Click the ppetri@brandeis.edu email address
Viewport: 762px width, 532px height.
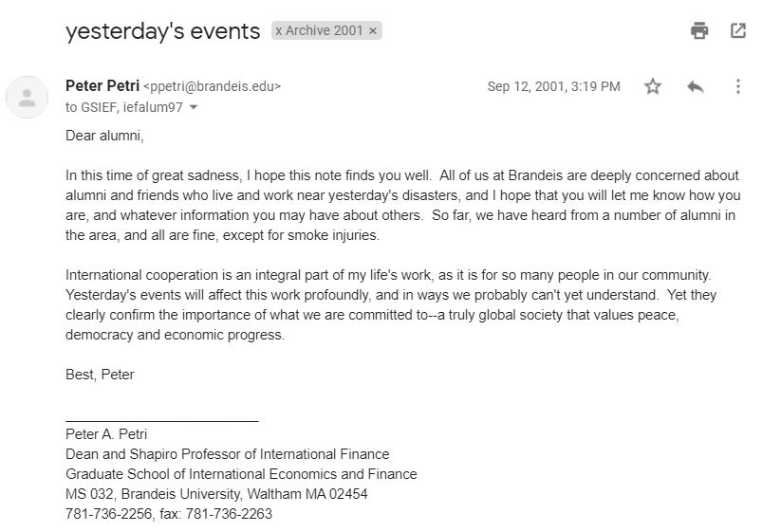coord(213,86)
